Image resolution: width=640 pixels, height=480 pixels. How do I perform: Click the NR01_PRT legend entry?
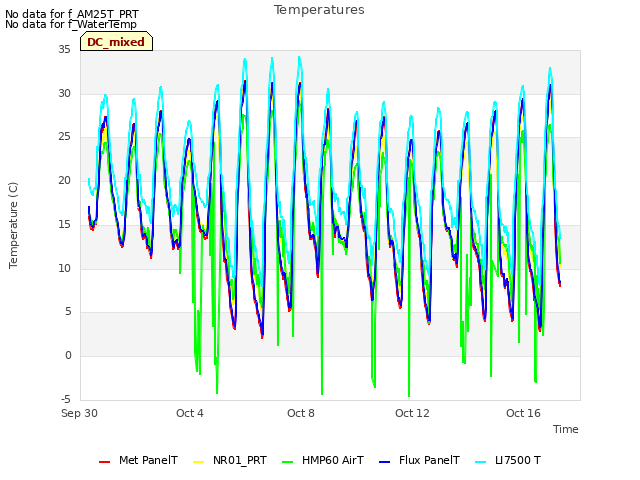(x=230, y=460)
